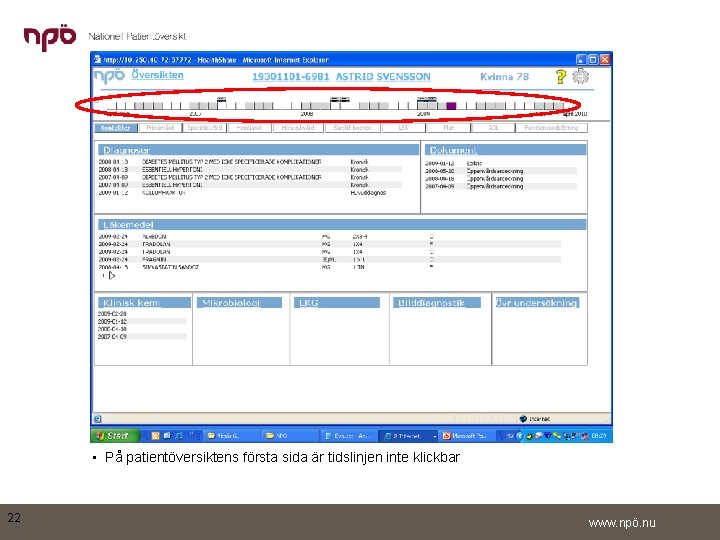Switch to the Funktionsnedsättning tab
The image size is (720, 540).
[x=551, y=128]
